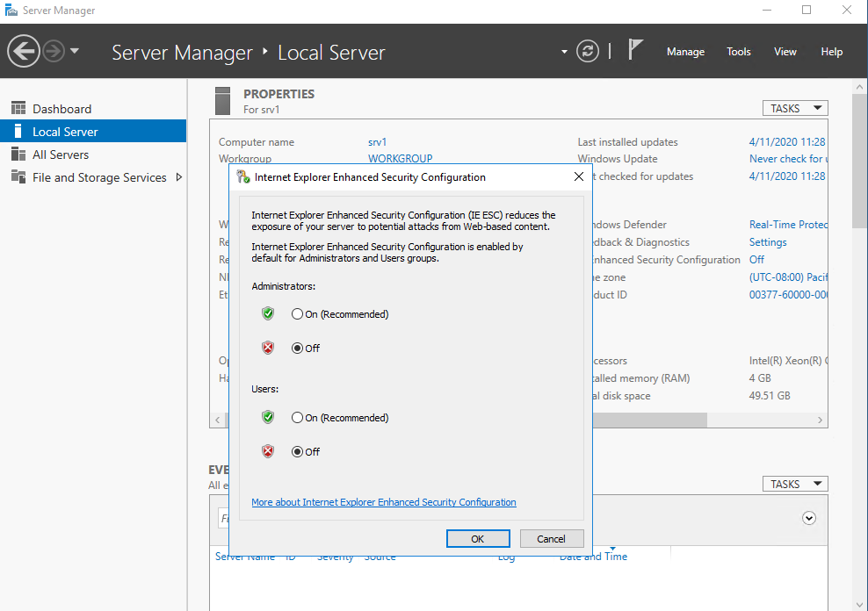Screen dimensions: 868x611
Task: Click the forward navigation arrow
Action: (54, 52)
